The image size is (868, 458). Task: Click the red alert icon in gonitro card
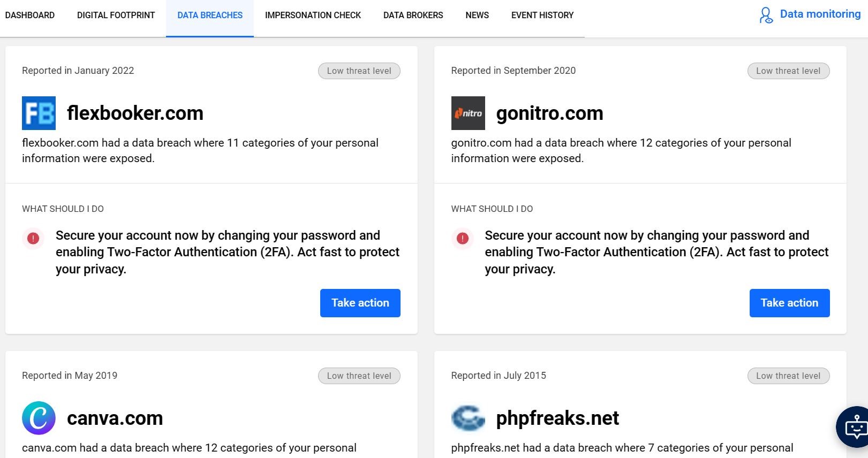pyautogui.click(x=463, y=238)
